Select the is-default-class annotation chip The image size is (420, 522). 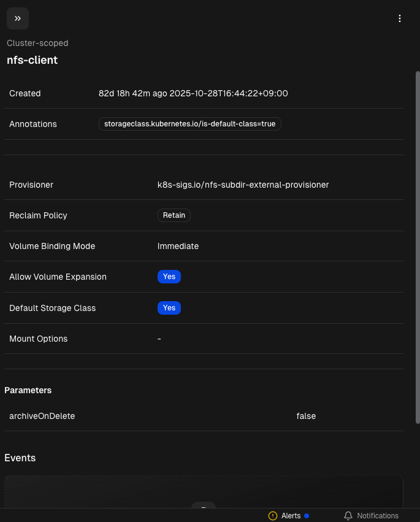pyautogui.click(x=190, y=124)
